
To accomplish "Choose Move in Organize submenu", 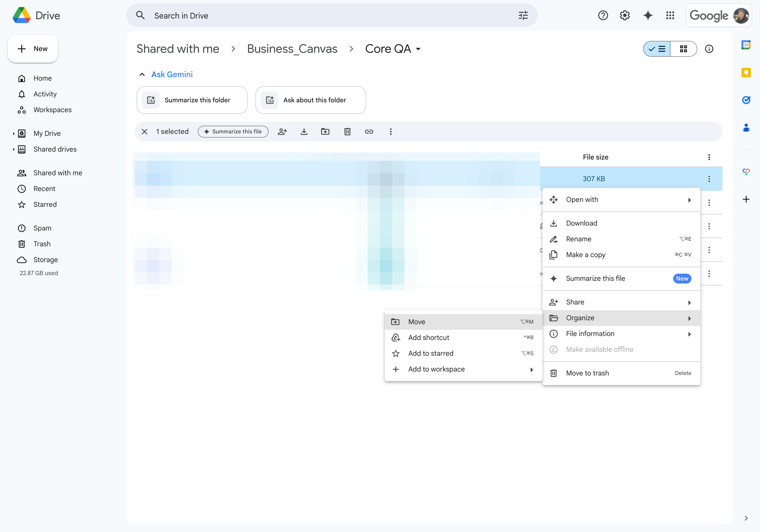I will point(463,322).
